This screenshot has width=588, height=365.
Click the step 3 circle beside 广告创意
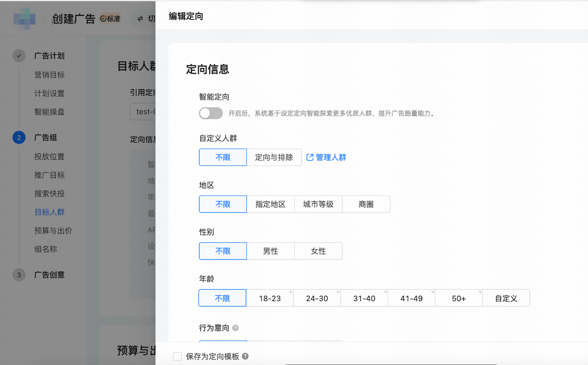[x=19, y=275]
